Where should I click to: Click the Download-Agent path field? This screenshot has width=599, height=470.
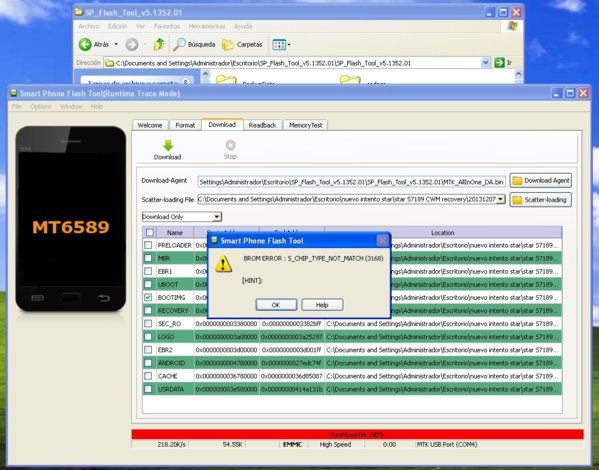coord(351,182)
